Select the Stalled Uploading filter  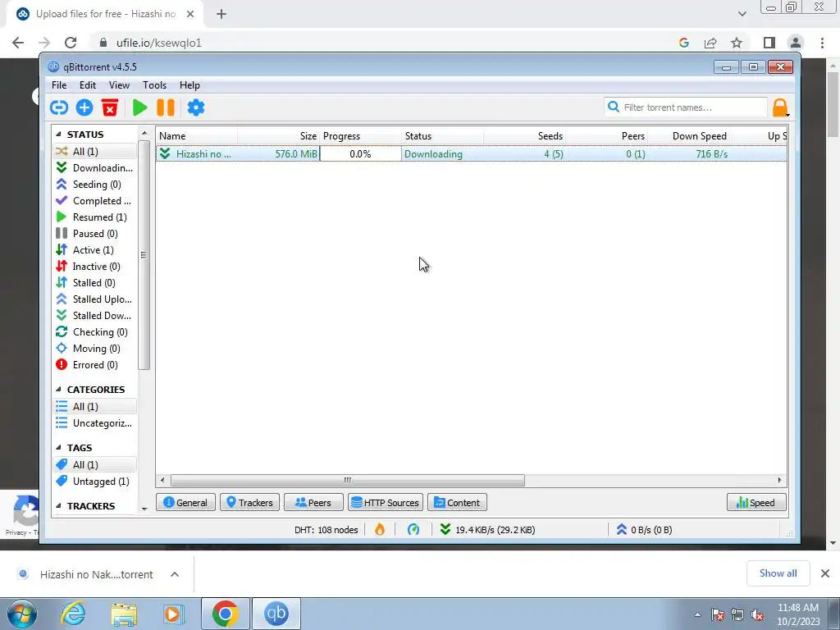[95, 299]
